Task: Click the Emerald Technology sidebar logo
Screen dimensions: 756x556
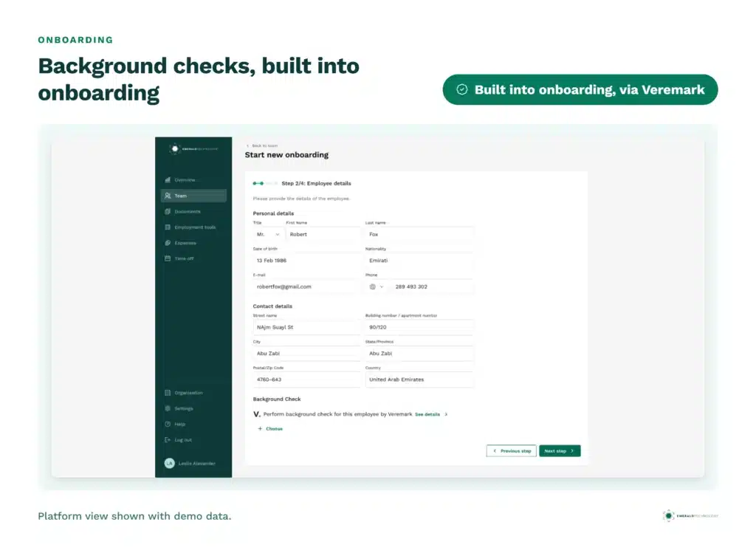Action: coord(193,149)
